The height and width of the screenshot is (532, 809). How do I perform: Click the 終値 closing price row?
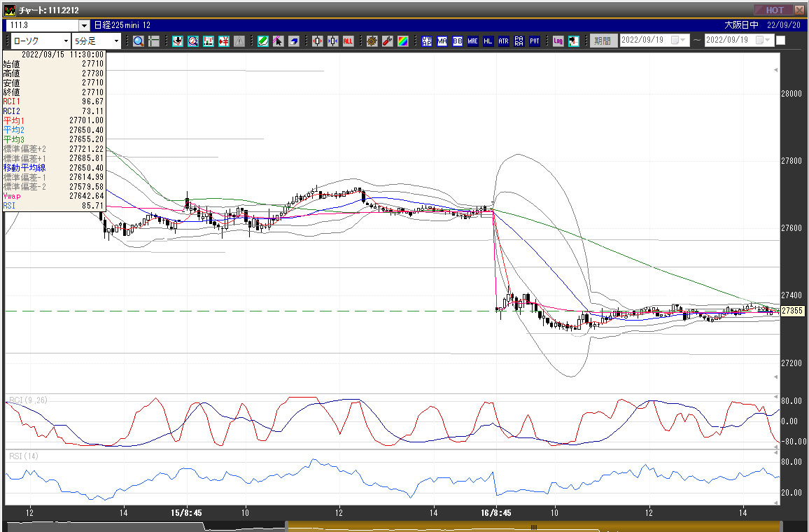[x=54, y=92]
